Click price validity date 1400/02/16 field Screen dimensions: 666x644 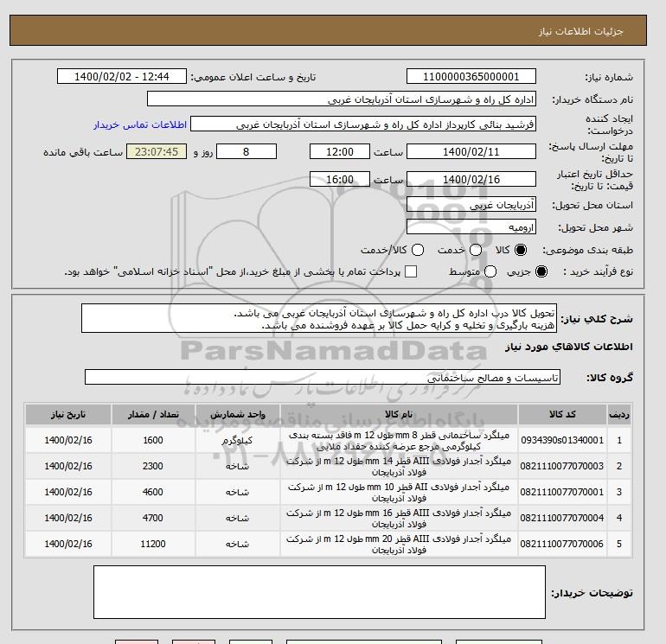[x=471, y=179]
